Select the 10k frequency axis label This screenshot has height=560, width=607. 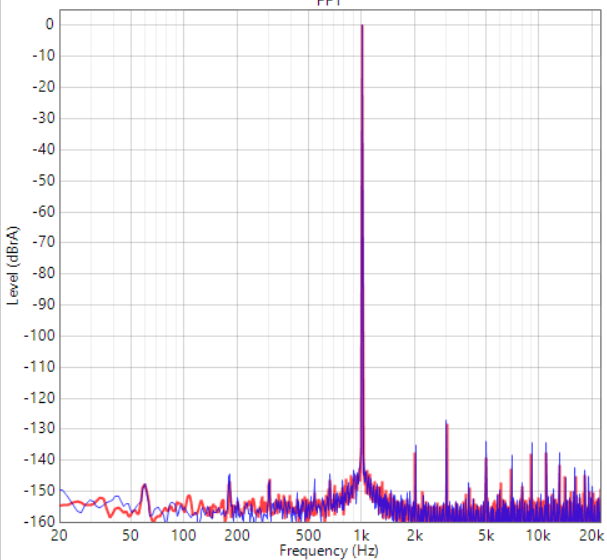pyautogui.click(x=538, y=536)
